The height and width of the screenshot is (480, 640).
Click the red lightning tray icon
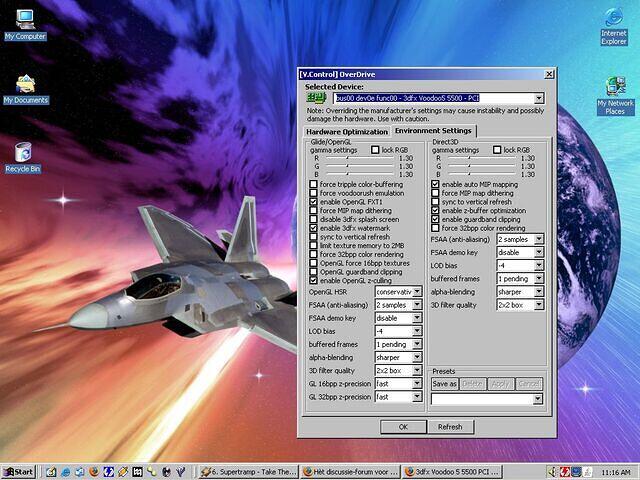click(x=564, y=472)
